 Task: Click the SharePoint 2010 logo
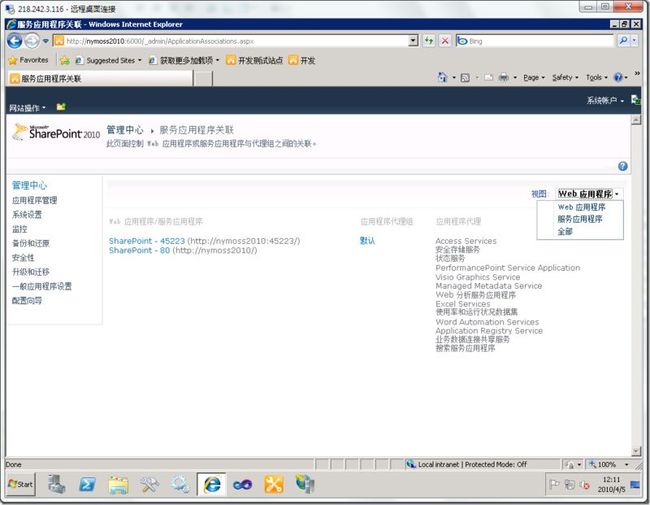coord(56,132)
